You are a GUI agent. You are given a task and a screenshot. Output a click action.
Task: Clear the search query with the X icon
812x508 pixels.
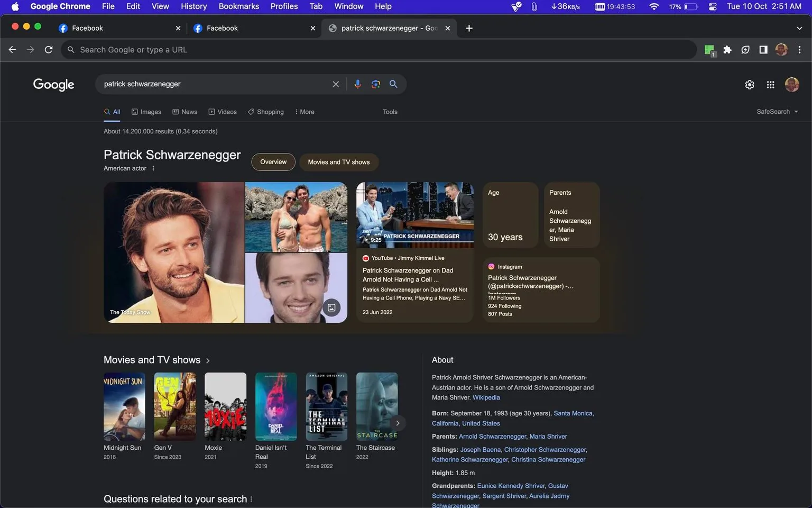[x=336, y=84]
